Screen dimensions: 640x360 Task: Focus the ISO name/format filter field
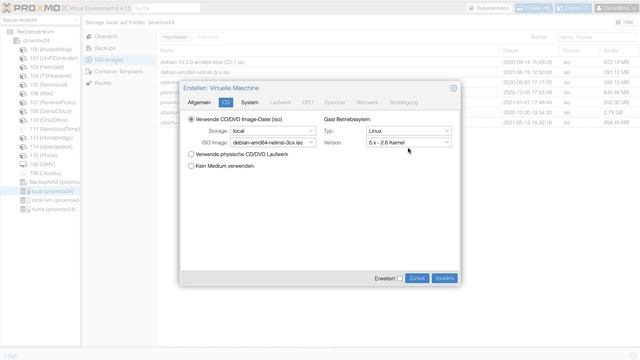596,37
